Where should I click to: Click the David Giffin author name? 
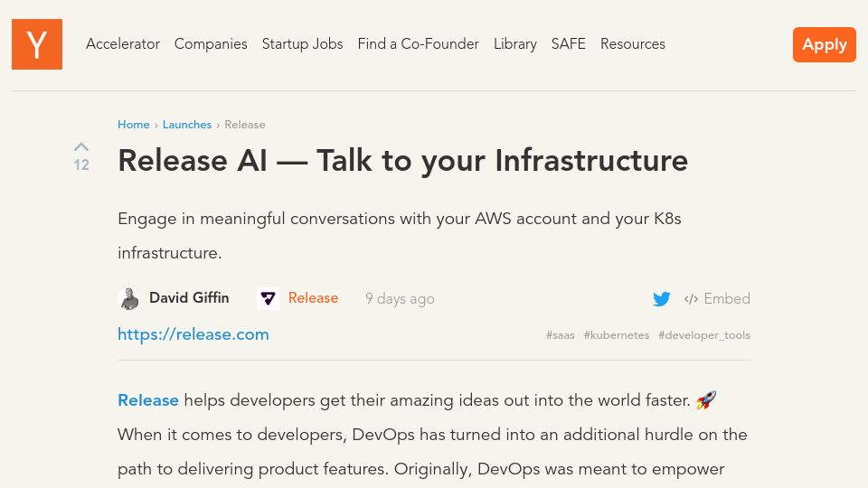click(189, 297)
